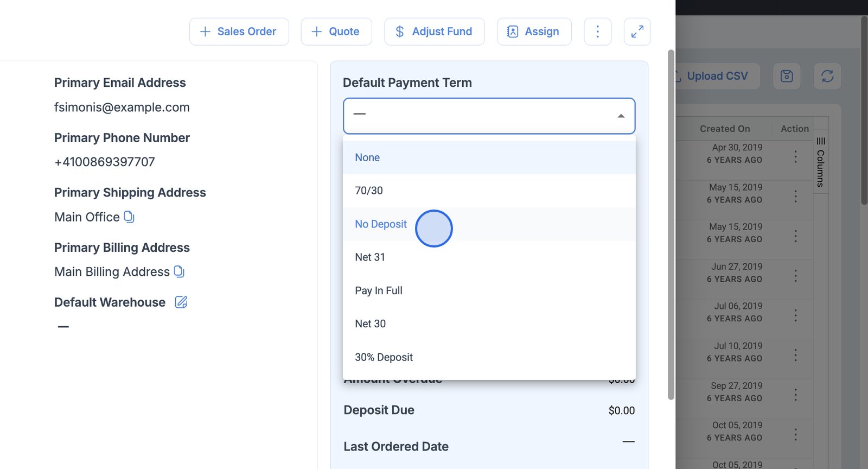
Task: Choose the 70/30 payment term
Action: [369, 191]
